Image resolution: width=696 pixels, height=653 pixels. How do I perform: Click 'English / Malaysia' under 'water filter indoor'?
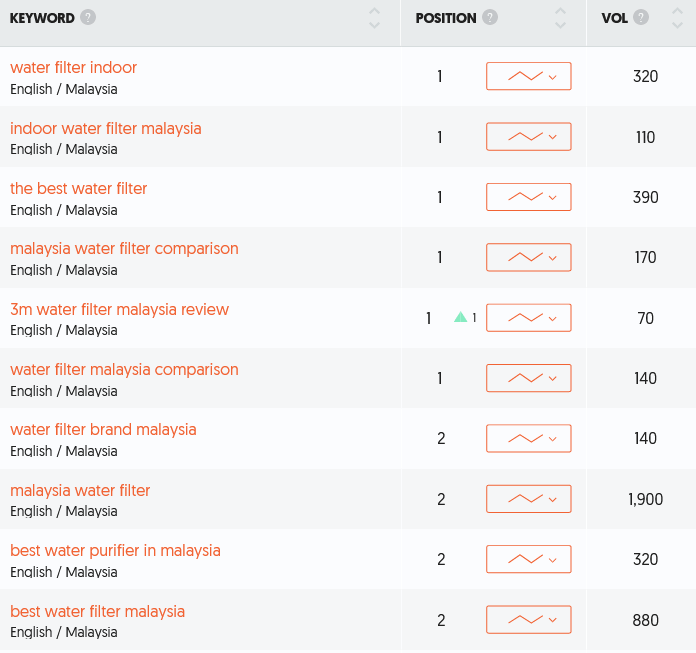coord(64,89)
